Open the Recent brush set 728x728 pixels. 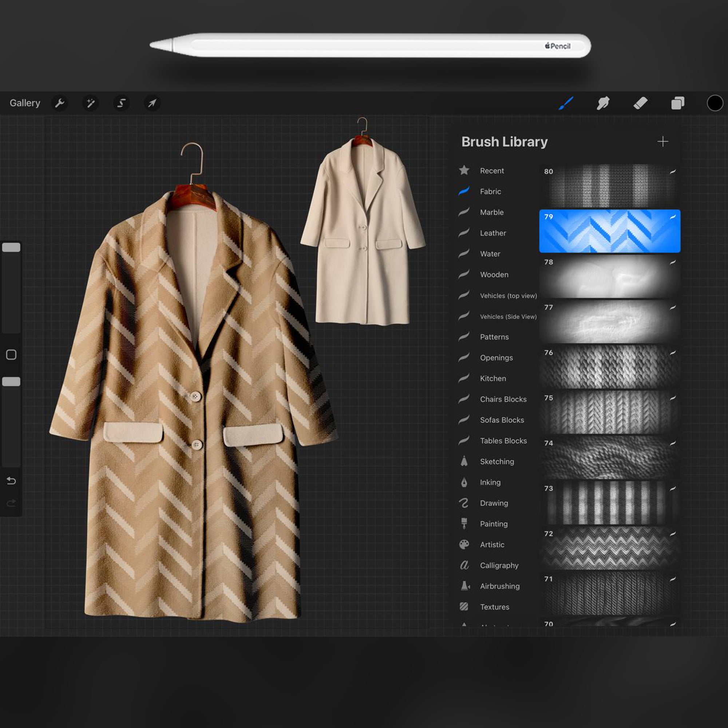coord(491,171)
